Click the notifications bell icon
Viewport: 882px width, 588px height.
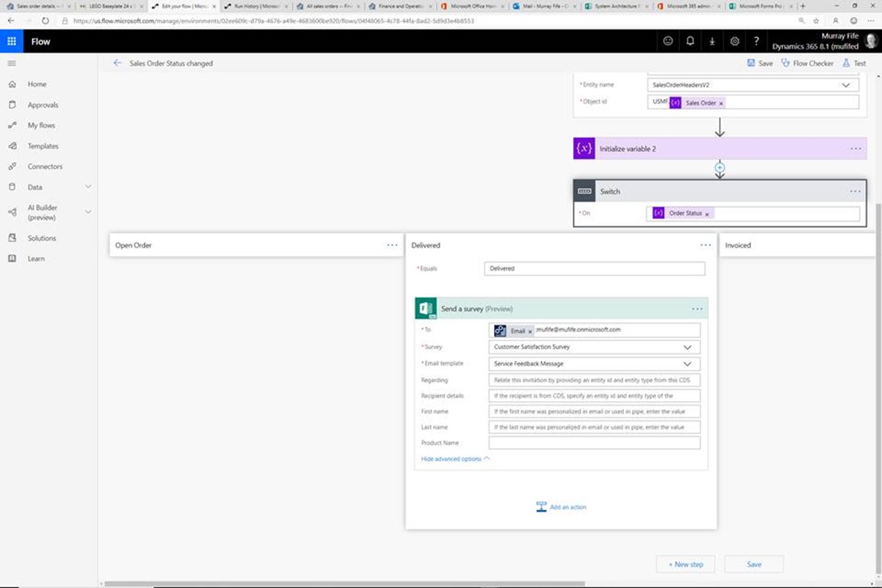tap(689, 41)
